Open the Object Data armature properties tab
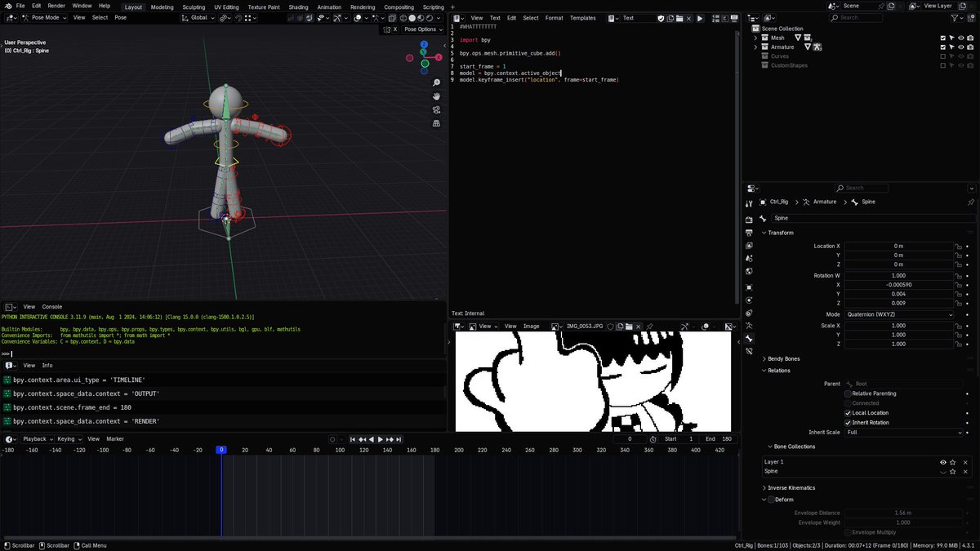 (750, 325)
